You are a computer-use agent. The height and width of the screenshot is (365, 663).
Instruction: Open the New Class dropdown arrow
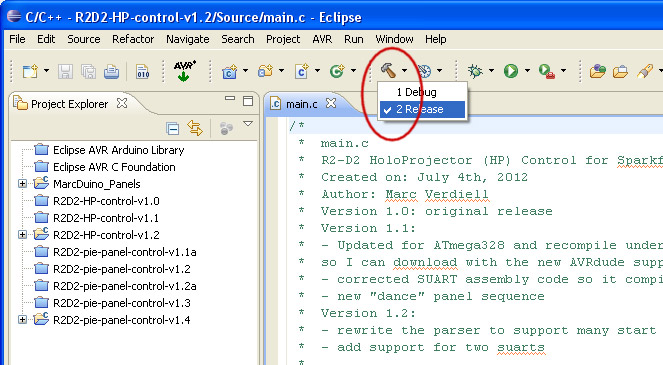[x=353, y=71]
